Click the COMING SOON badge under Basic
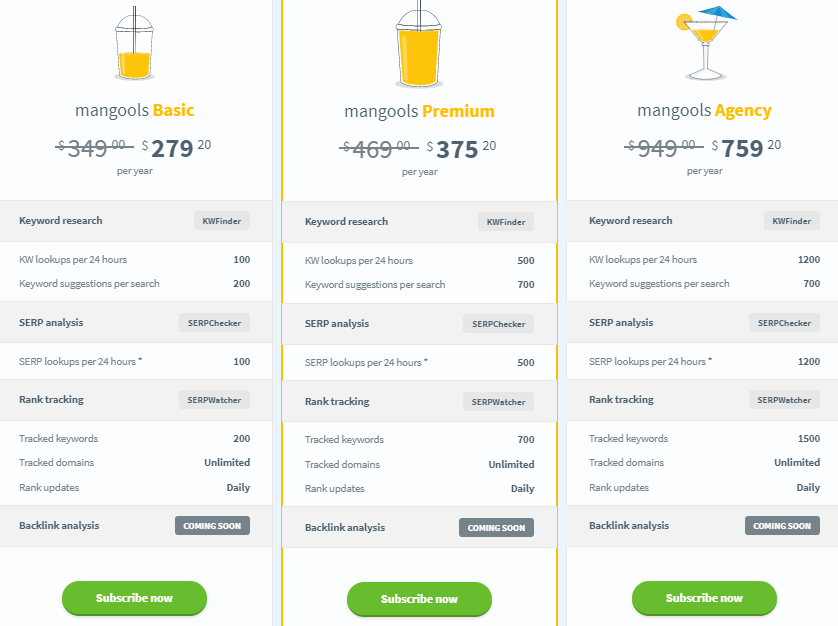This screenshot has height=626, width=838. coord(212,525)
